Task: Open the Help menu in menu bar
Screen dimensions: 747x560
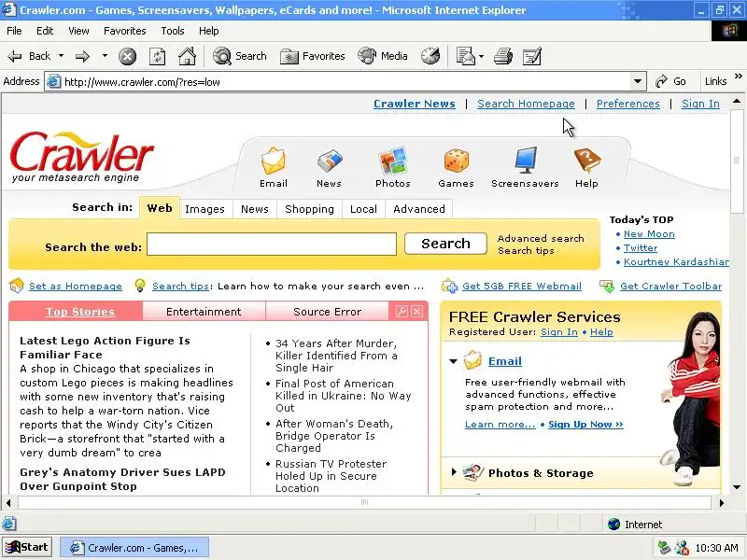Action: click(x=208, y=31)
